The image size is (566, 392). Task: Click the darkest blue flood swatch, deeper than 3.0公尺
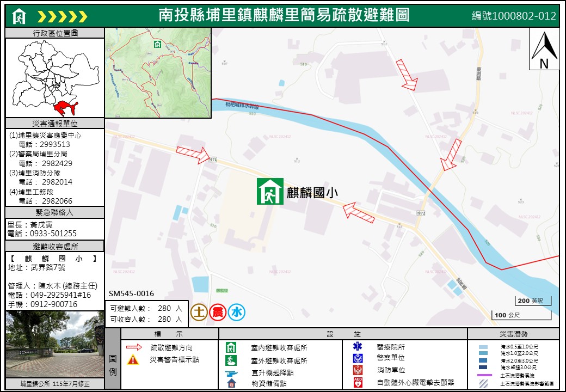click(x=483, y=367)
